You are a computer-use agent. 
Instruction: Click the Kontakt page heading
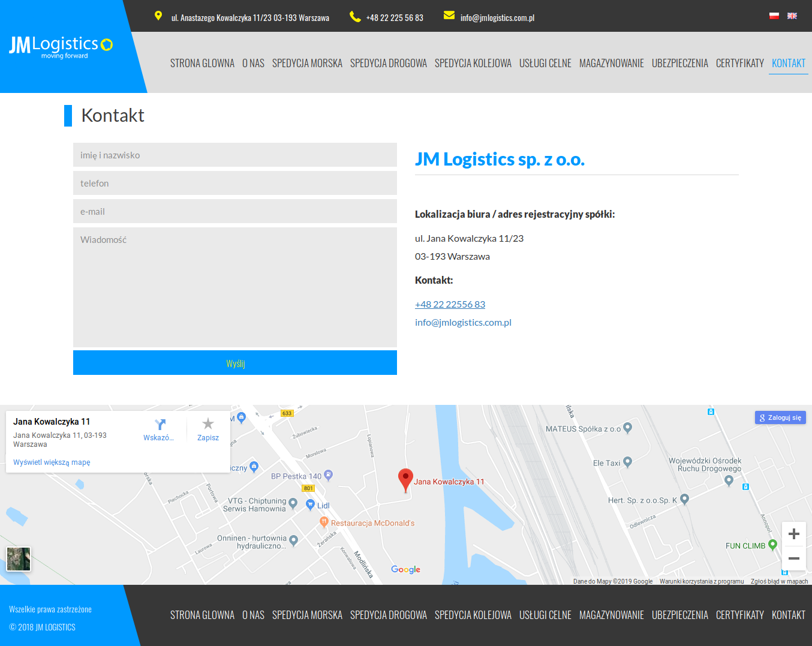click(113, 115)
